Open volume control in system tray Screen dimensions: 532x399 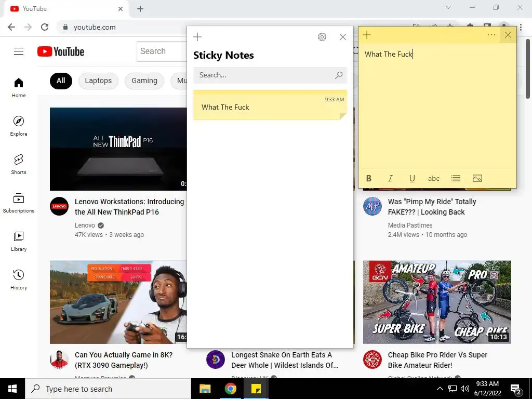pos(465,389)
